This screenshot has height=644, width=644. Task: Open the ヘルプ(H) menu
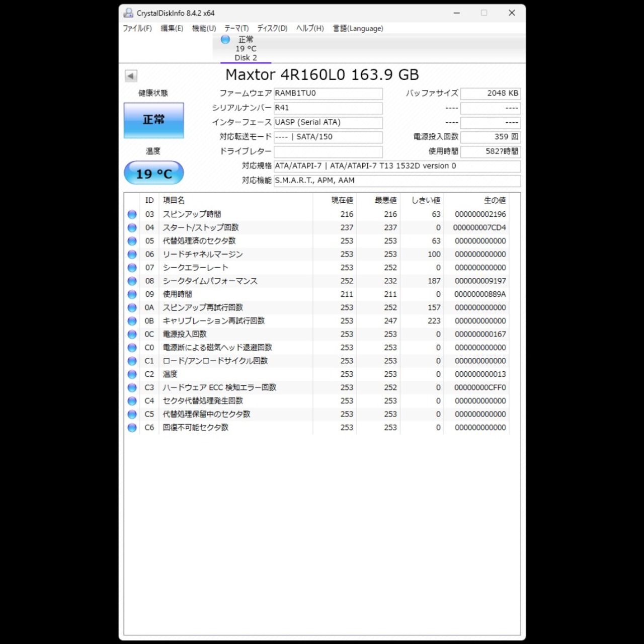coord(310,28)
